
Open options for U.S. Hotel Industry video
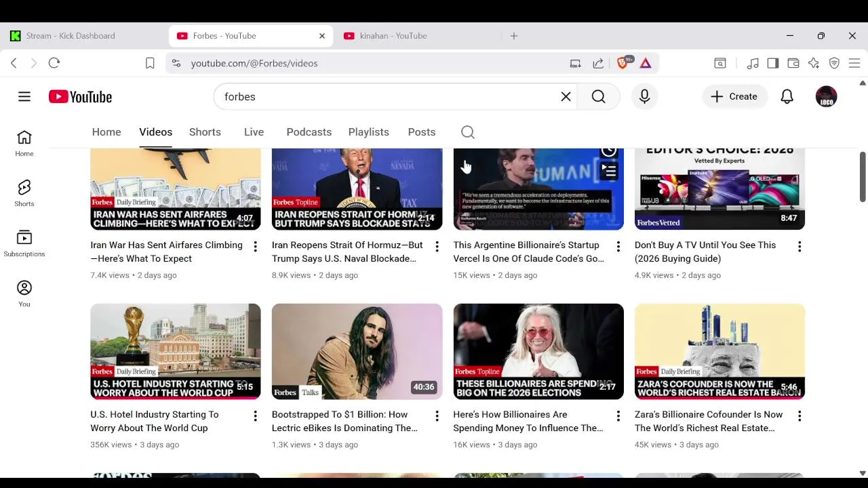click(255, 416)
